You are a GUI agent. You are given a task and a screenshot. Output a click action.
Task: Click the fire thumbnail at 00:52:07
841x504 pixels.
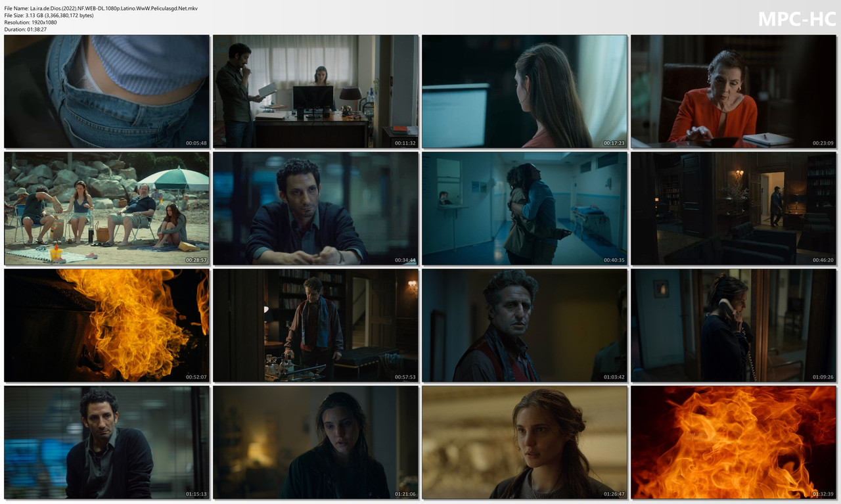pos(106,325)
